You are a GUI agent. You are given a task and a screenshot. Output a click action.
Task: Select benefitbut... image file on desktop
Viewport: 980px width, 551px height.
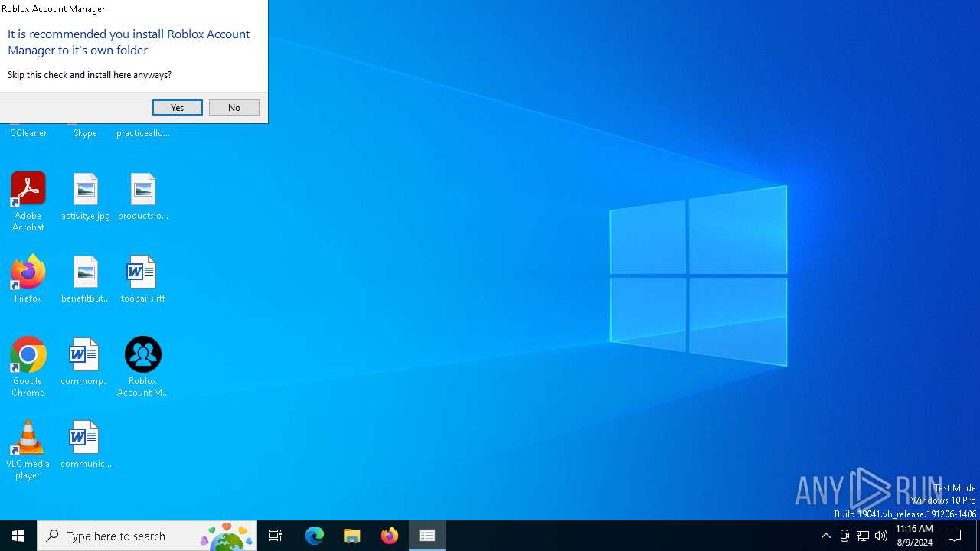(x=86, y=279)
